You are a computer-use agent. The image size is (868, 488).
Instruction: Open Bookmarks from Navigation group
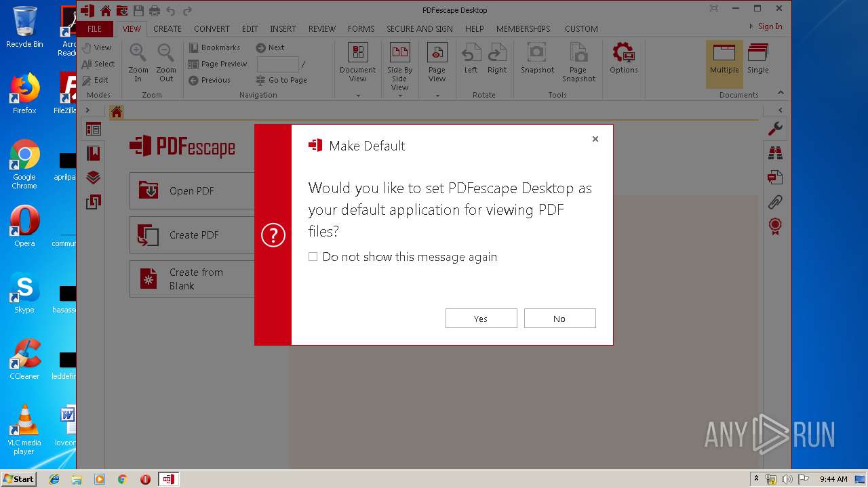(214, 47)
